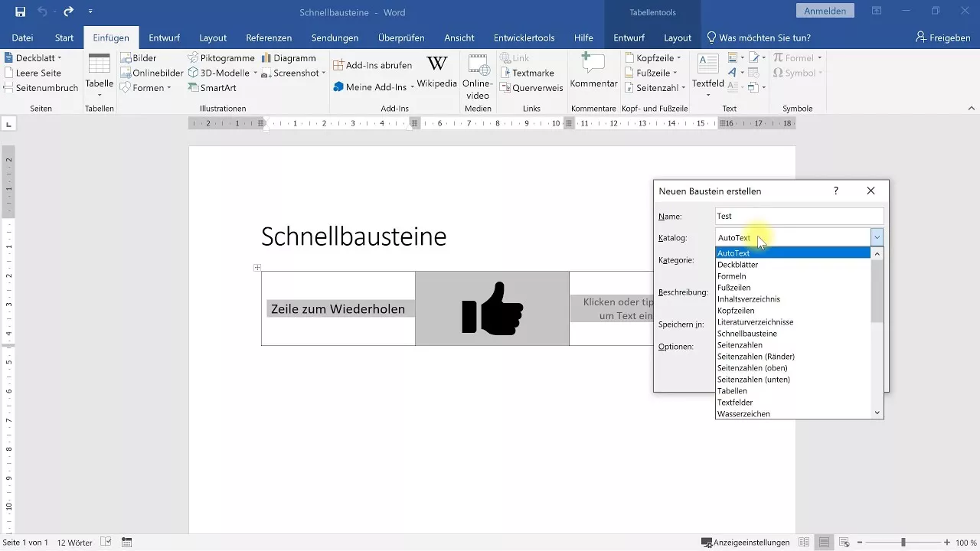The height and width of the screenshot is (551, 980).
Task: Select AutoText in the Katalog list
Action: 733,253
